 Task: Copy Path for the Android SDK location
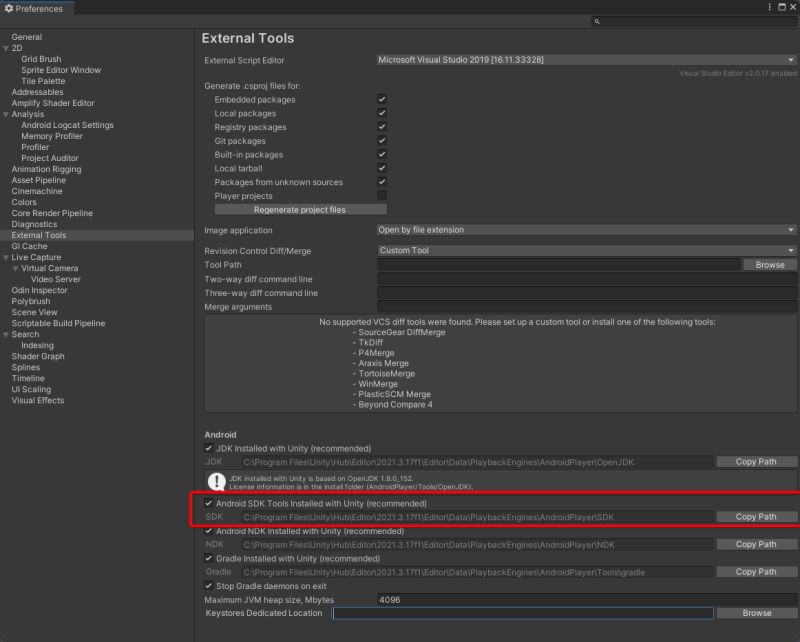(x=757, y=517)
